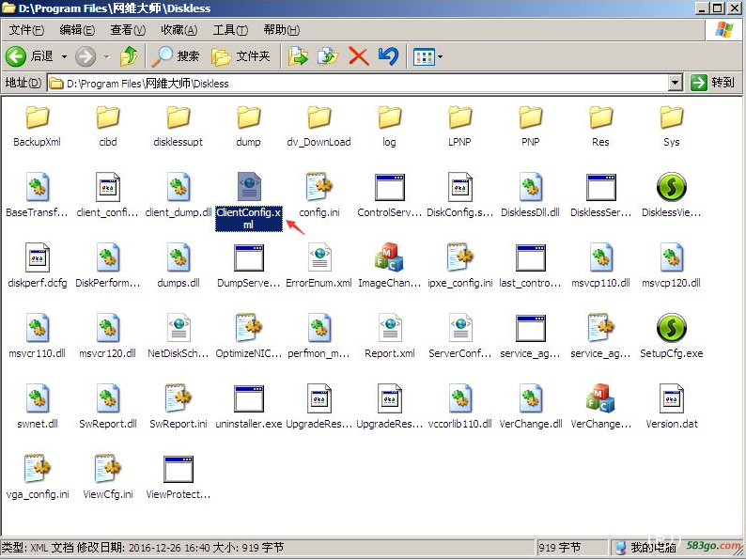Select the vccorlib110.dll file
This screenshot has width=746, height=560.
(x=459, y=407)
